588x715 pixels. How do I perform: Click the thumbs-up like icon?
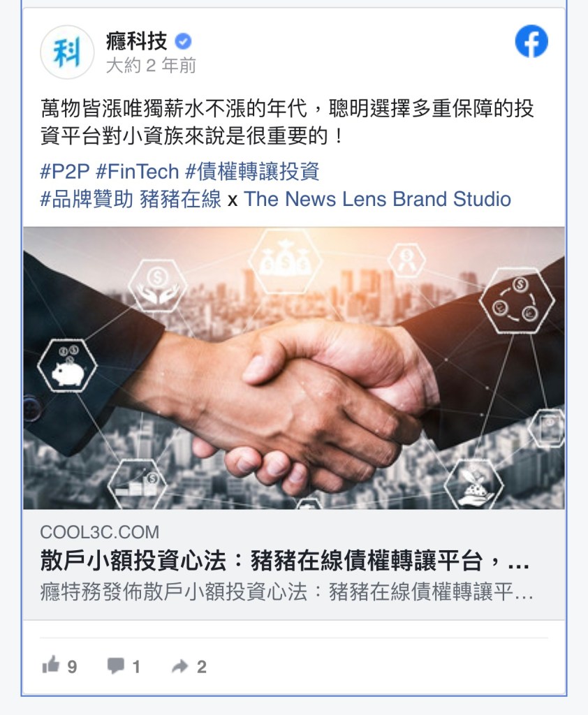point(51,665)
